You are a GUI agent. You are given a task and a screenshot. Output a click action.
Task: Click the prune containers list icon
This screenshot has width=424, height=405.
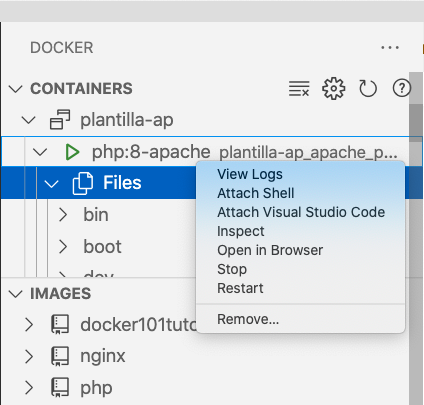tap(299, 89)
